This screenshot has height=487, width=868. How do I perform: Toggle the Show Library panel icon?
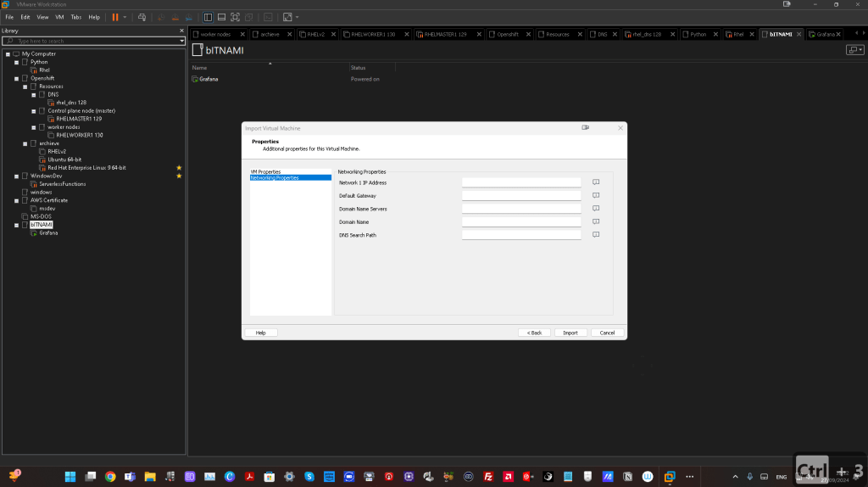pos(208,17)
